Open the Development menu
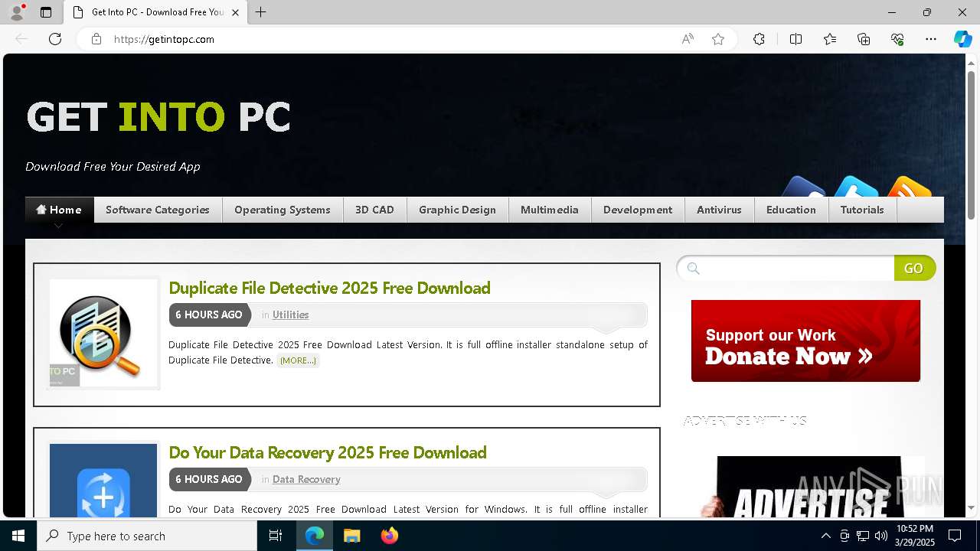Image resolution: width=980 pixels, height=551 pixels. coord(638,210)
